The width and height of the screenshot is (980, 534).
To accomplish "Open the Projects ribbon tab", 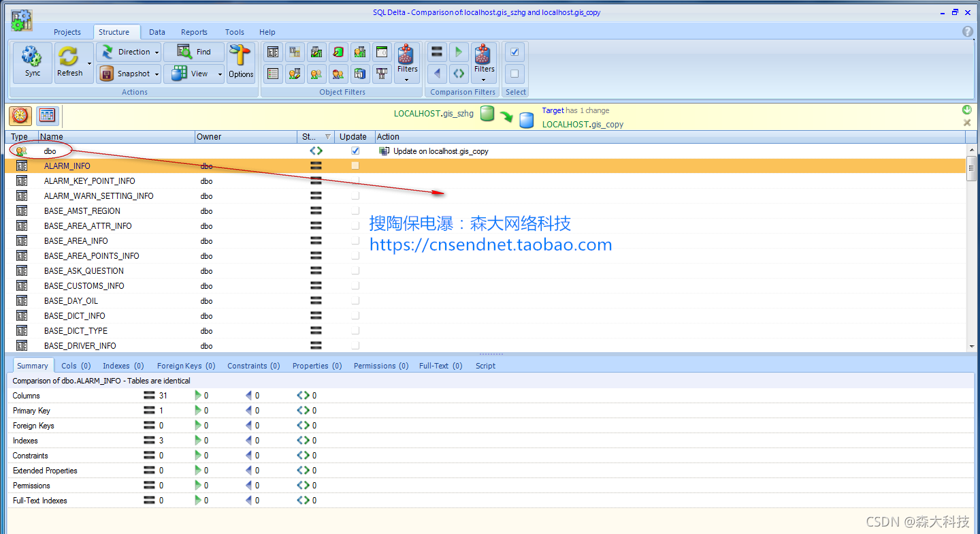I will (x=67, y=32).
